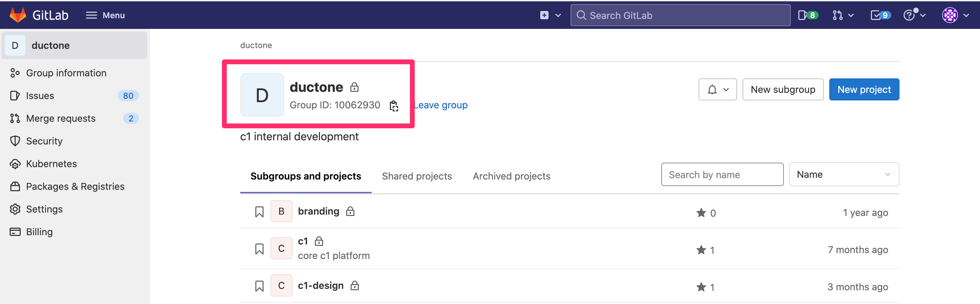Switch to the Archived projects tab
Image resolution: width=980 pixels, height=304 pixels.
coord(511,176)
